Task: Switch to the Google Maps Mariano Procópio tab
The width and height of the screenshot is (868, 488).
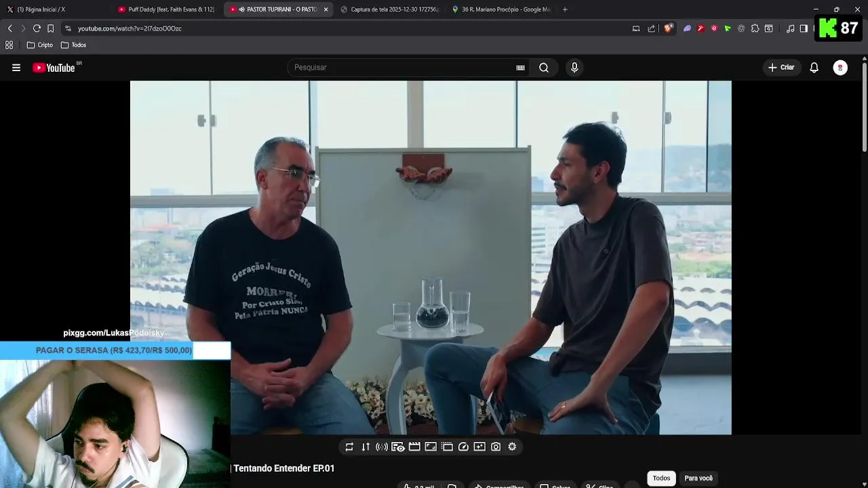Action: (502, 9)
